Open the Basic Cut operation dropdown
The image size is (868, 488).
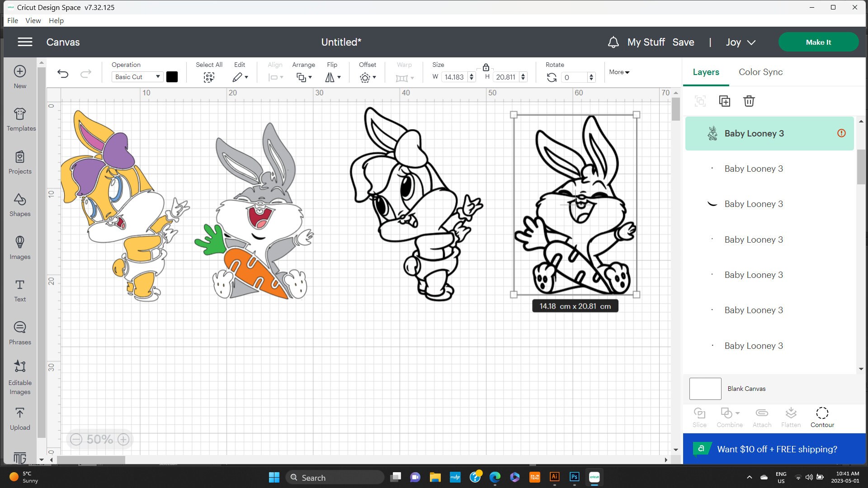(137, 76)
